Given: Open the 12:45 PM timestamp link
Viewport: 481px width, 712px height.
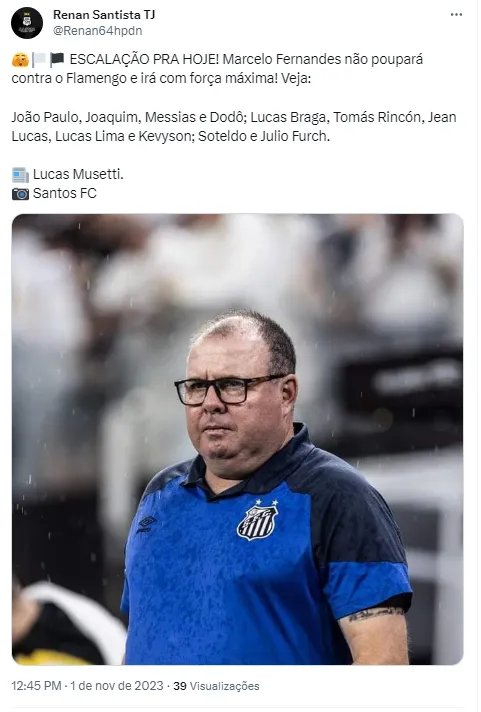Looking at the screenshot, I should (x=36, y=686).
